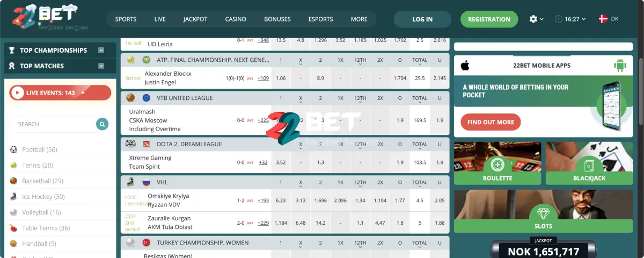644x258 pixels.
Task: Click the Apple icon in mobile apps
Action: click(465, 66)
